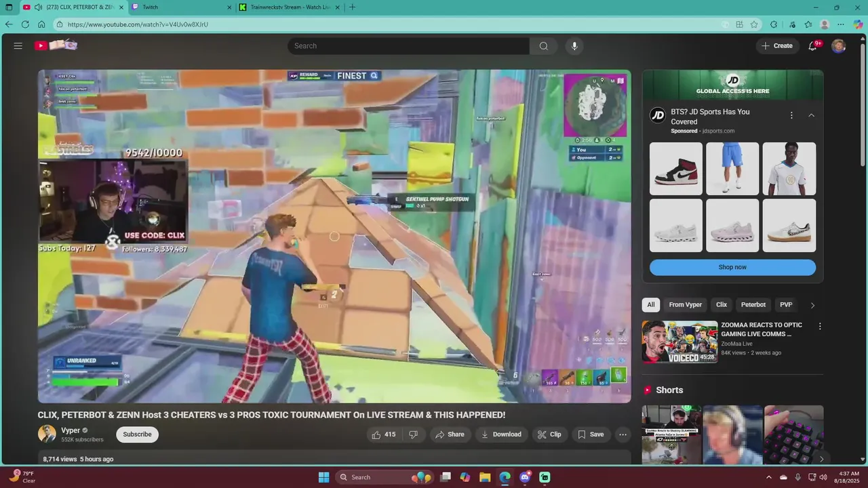The image size is (868, 488).
Task: Select the From Vyper filter chip
Action: tap(686, 305)
